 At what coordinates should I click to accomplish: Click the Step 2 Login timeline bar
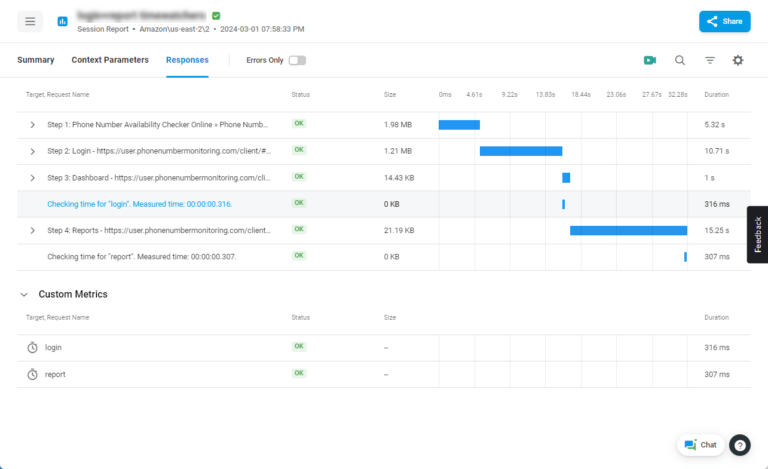point(521,151)
